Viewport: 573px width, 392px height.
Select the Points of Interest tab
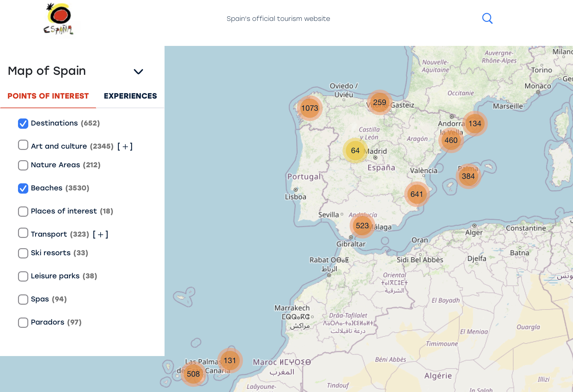[x=48, y=96]
